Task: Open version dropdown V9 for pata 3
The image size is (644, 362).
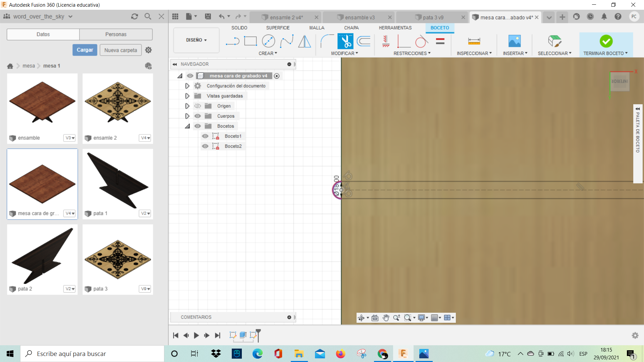Action: point(145,289)
